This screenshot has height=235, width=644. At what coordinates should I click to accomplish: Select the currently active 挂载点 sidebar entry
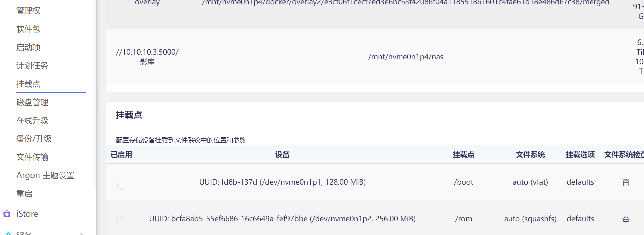(28, 84)
